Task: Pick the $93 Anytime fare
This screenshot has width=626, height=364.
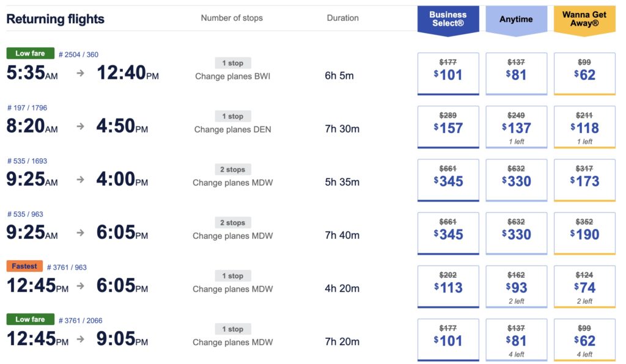Action: 516,286
